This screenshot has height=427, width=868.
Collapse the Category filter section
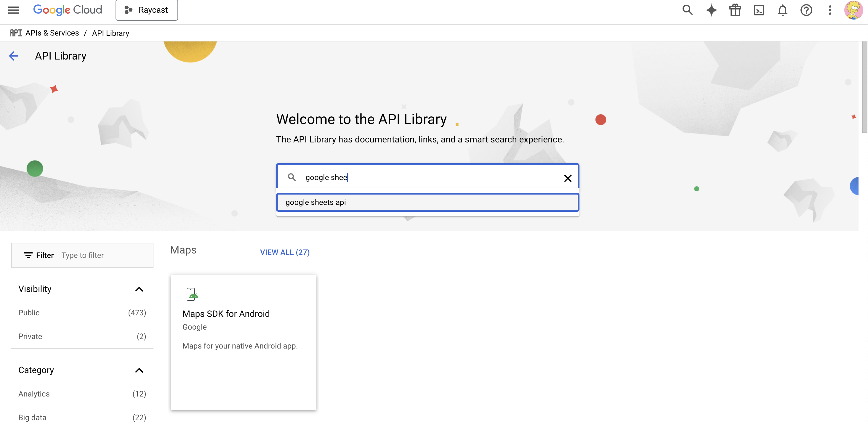click(139, 370)
